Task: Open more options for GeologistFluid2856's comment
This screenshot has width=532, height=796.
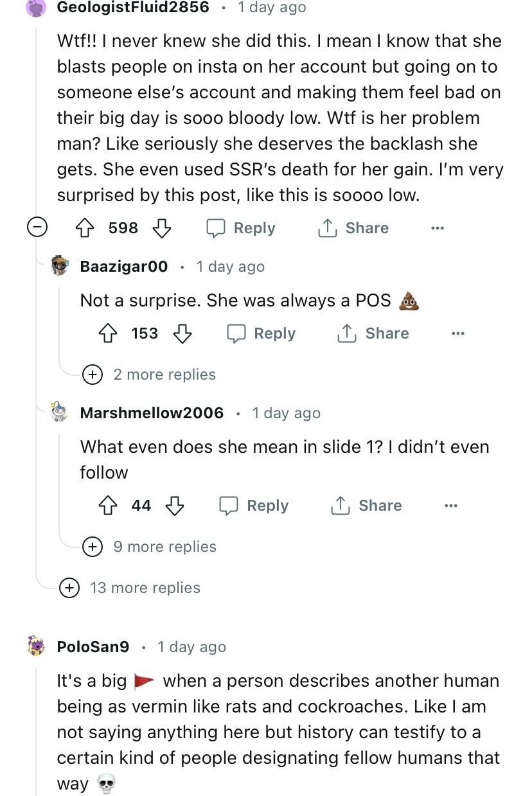Action: coord(438,228)
